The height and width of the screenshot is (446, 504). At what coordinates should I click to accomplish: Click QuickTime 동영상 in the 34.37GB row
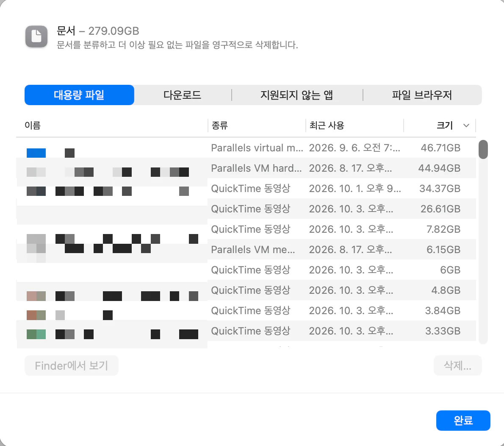pos(250,188)
